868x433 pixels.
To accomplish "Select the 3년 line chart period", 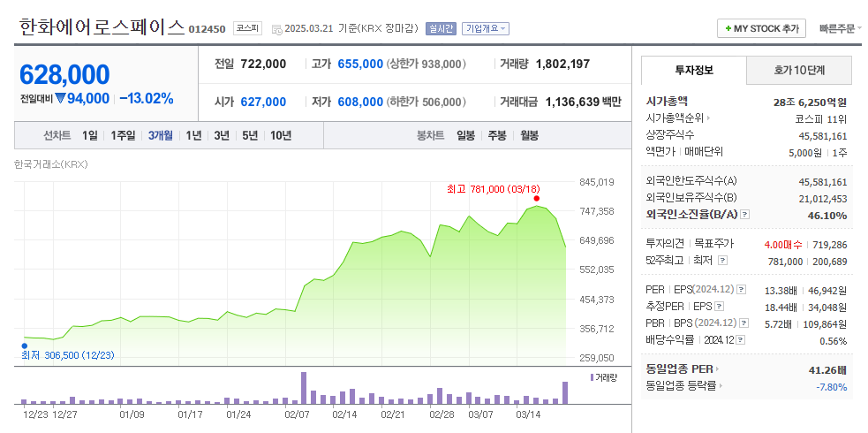I will click(x=222, y=135).
